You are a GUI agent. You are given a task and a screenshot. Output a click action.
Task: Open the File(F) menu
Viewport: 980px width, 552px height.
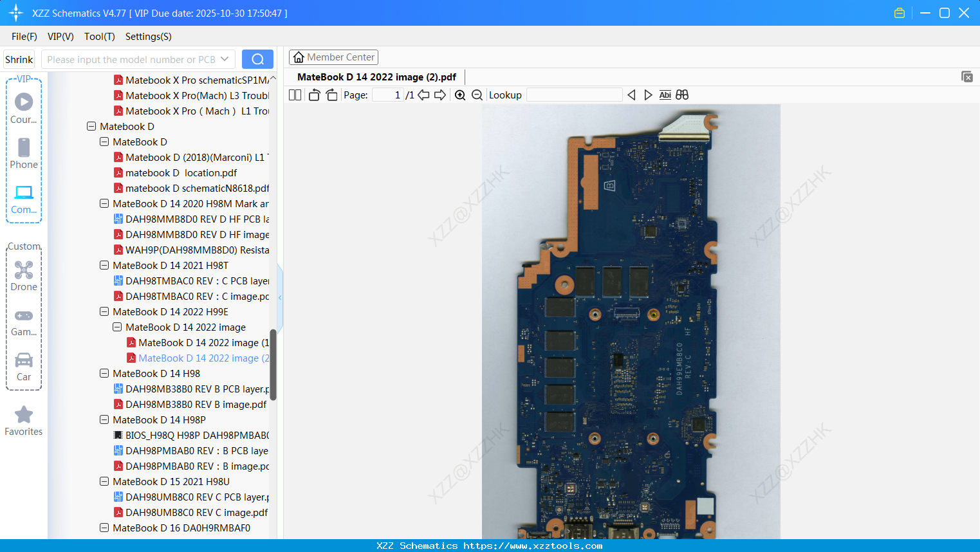point(24,37)
